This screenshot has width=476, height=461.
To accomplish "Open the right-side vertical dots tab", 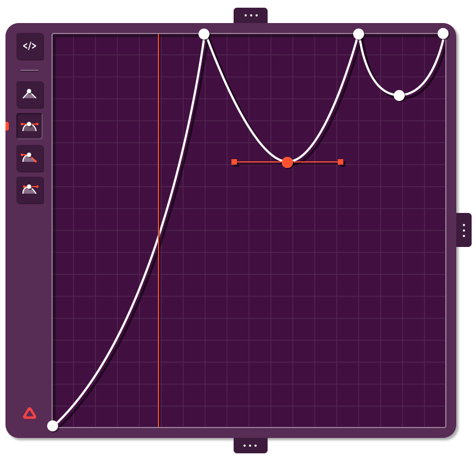I will point(464,230).
